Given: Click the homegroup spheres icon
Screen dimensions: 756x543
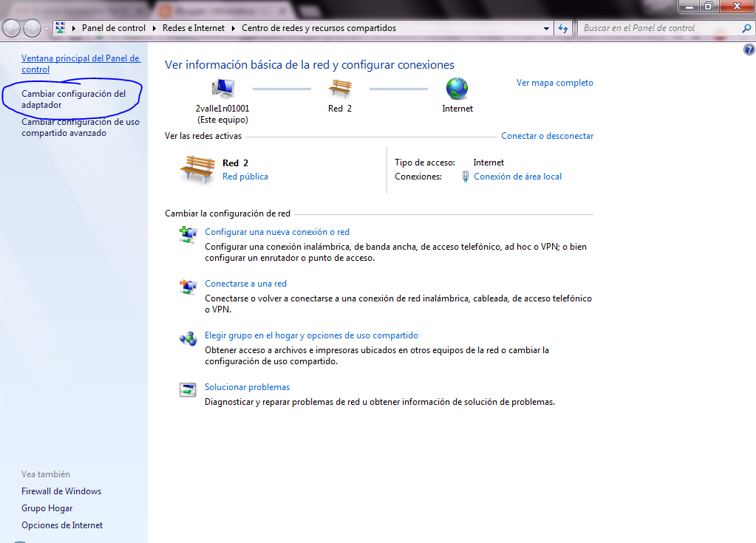Looking at the screenshot, I should [x=188, y=338].
